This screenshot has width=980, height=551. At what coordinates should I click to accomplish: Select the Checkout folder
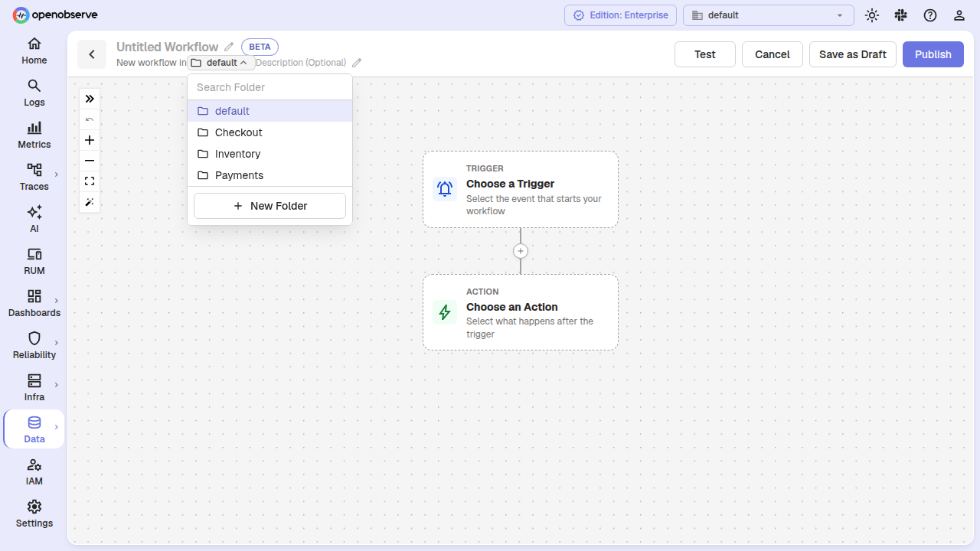269,132
